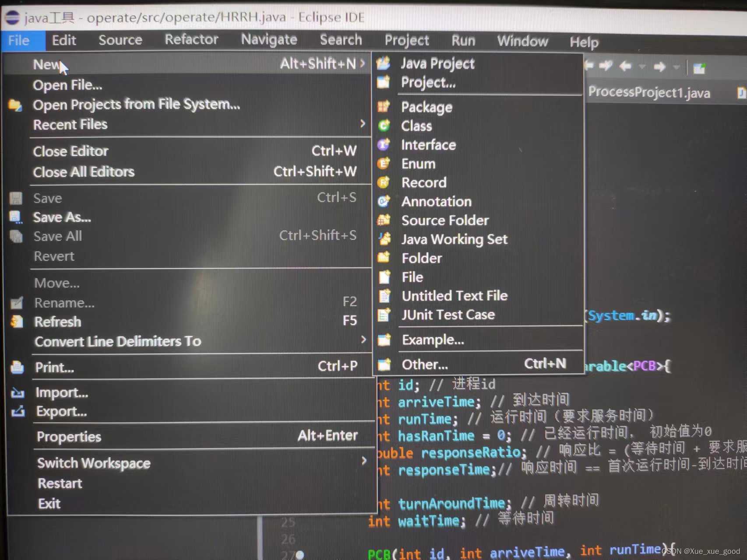
Task: Click the Example... icon
Action: 384,339
